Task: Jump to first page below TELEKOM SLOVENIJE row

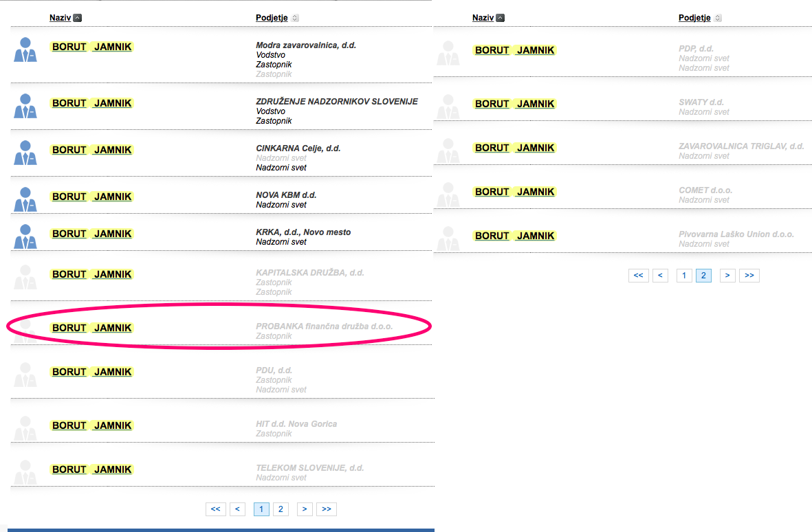Action: pos(215,509)
